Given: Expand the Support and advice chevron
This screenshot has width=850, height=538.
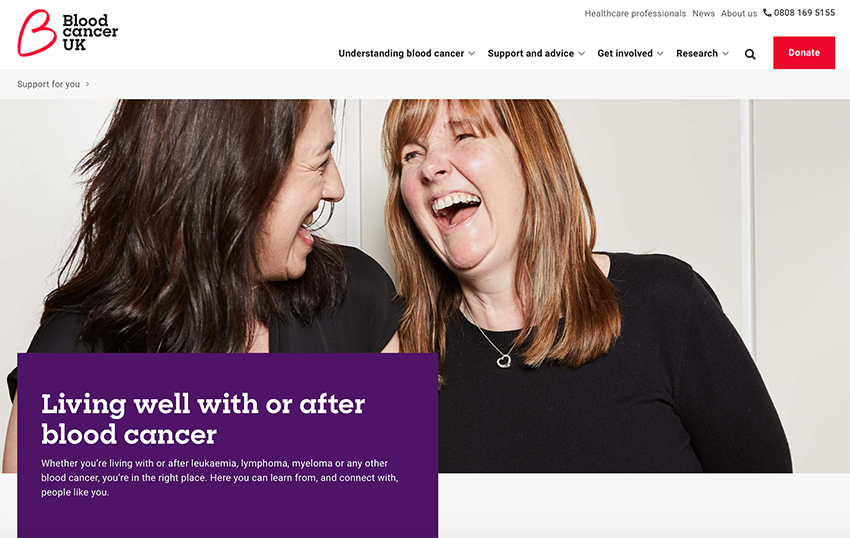Looking at the screenshot, I should pyautogui.click(x=581, y=53).
